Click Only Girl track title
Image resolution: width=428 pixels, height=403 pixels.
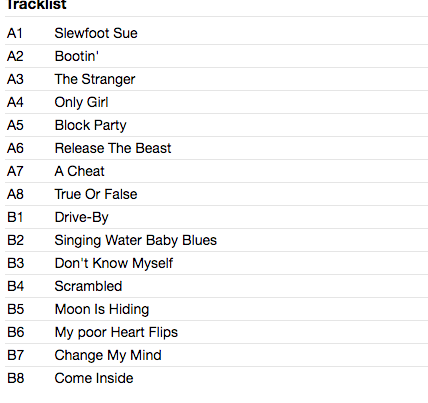tap(82, 102)
